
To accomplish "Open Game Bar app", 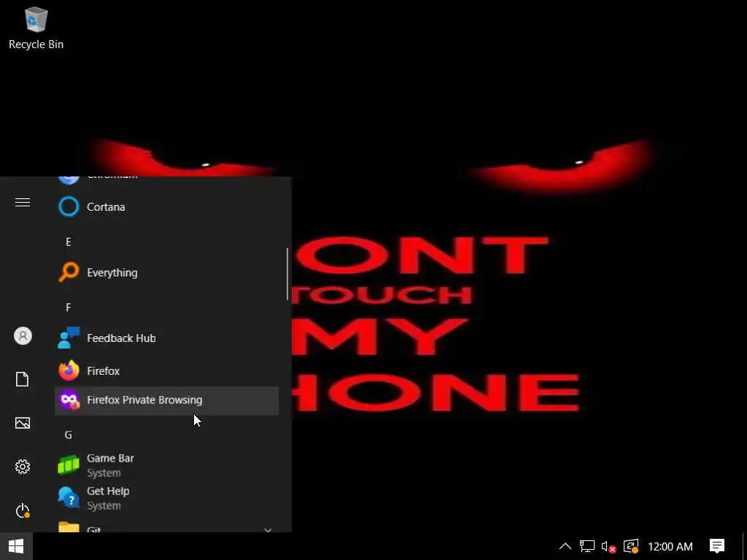I will (x=167, y=465).
